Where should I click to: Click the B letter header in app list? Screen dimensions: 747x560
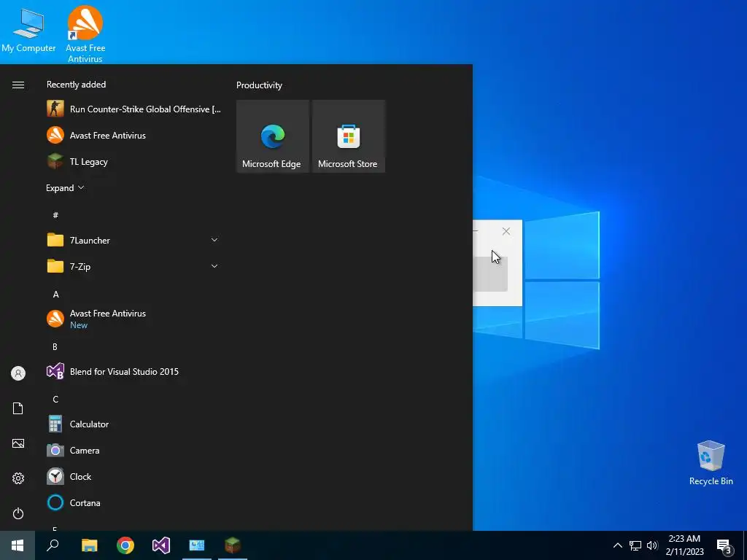pos(55,346)
